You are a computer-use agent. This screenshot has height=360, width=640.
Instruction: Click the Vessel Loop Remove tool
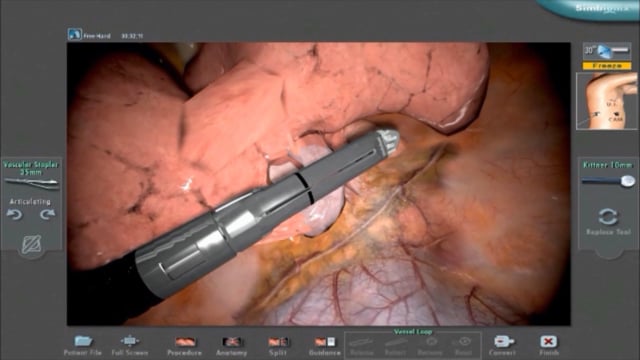point(430,346)
